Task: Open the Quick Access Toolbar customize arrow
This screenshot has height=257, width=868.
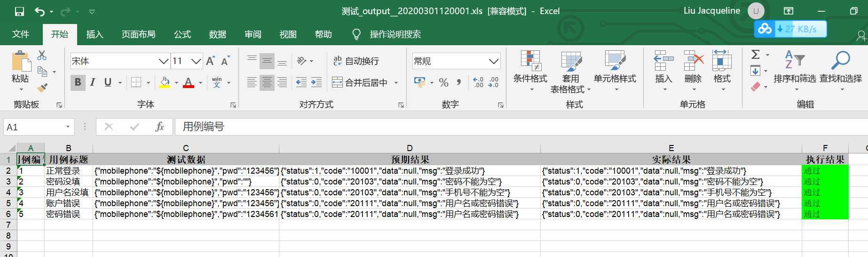Action: (x=92, y=12)
